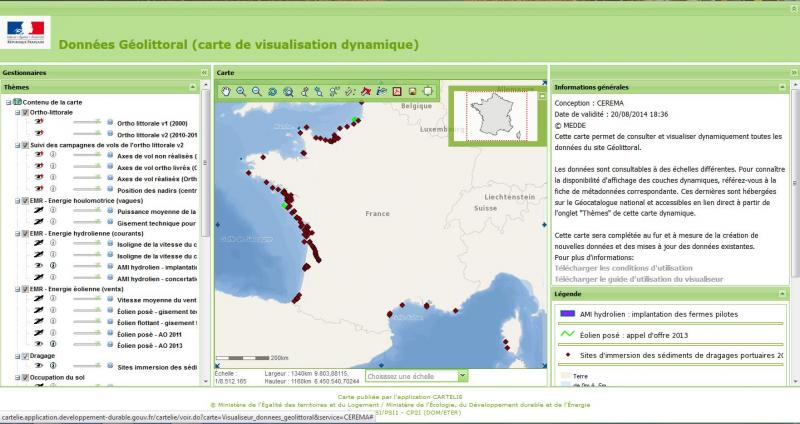Adjust opacity slider for Ortho littorale v2
This screenshot has height=424, width=800.
pyautogui.click(x=88, y=134)
